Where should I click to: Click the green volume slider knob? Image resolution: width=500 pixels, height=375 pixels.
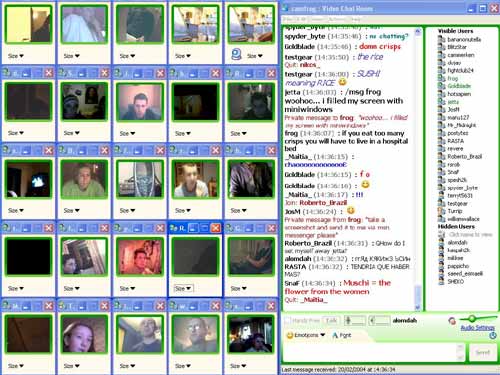coord(472,318)
